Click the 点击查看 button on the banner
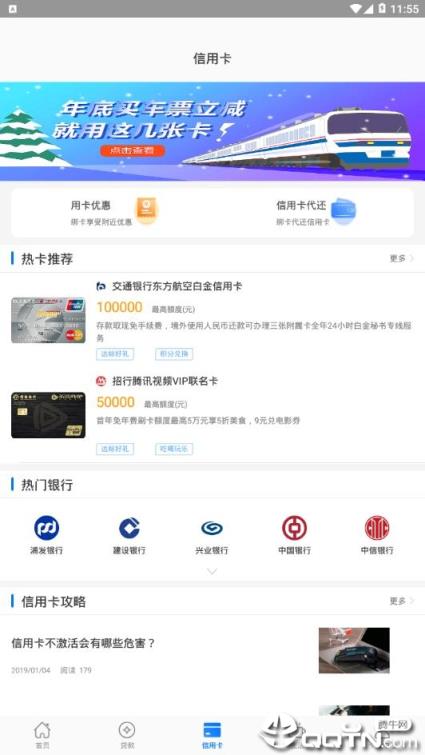The height and width of the screenshot is (755, 425). [132, 150]
